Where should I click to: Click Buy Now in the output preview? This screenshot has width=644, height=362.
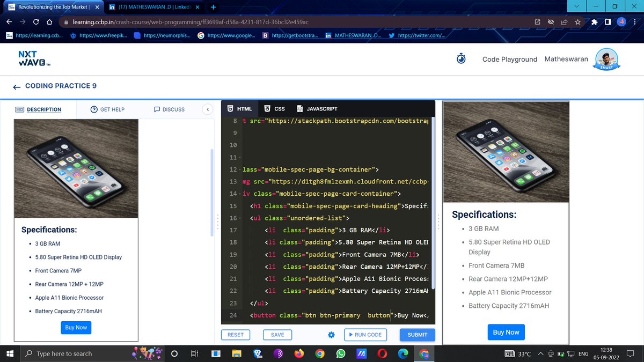(x=506, y=333)
